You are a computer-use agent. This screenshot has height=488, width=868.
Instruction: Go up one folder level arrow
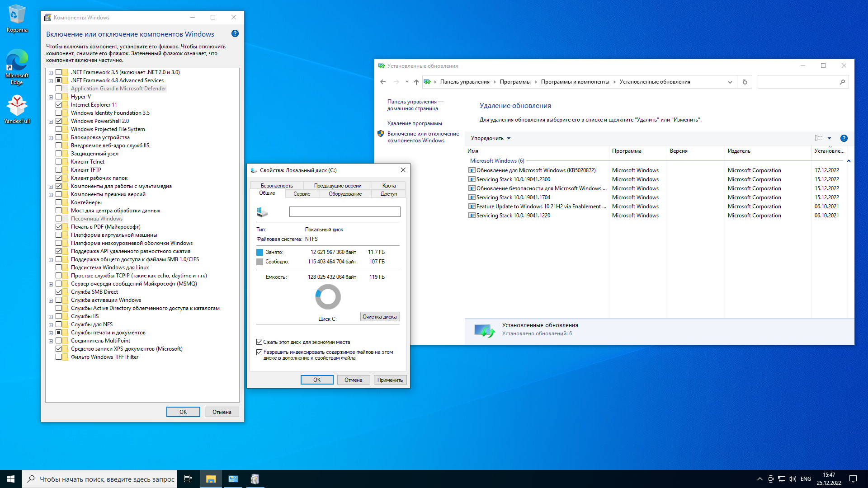coord(416,82)
